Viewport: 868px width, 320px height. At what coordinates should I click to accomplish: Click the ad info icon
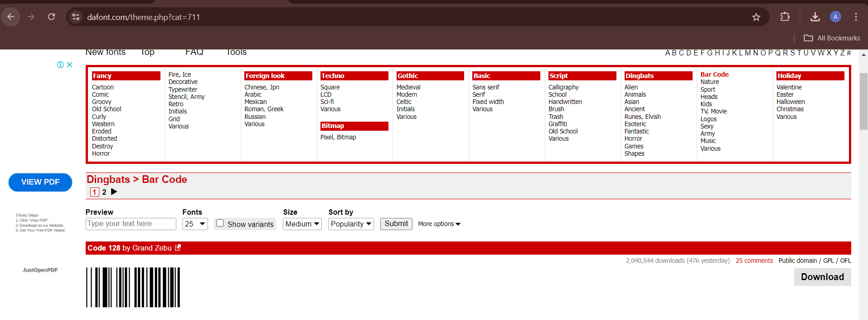(60, 65)
